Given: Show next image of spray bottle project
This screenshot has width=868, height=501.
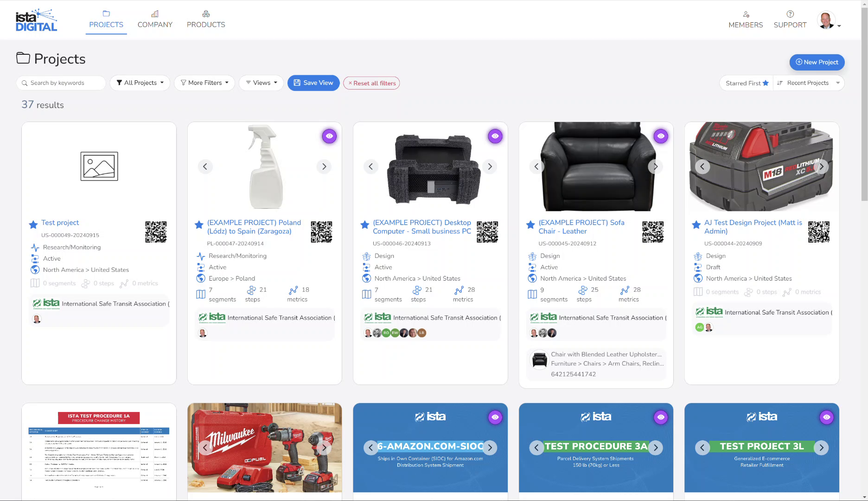Looking at the screenshot, I should [x=324, y=167].
